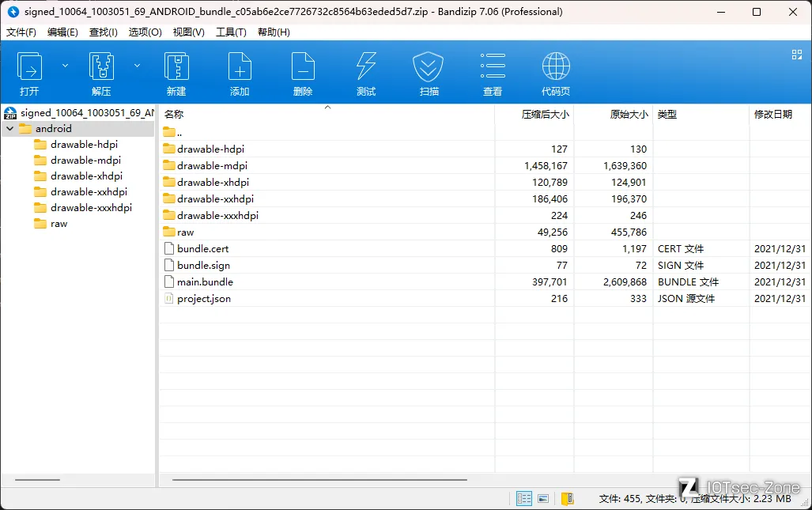
Task: Click the Bandizip app icon in title bar
Action: (x=13, y=11)
